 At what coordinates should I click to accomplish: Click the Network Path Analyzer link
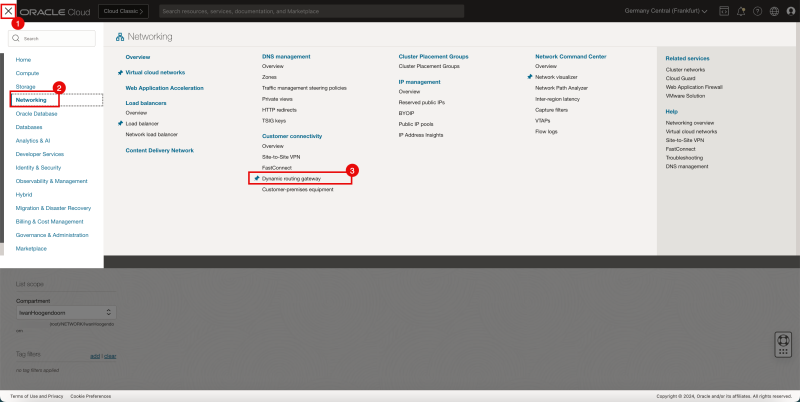coord(564,88)
